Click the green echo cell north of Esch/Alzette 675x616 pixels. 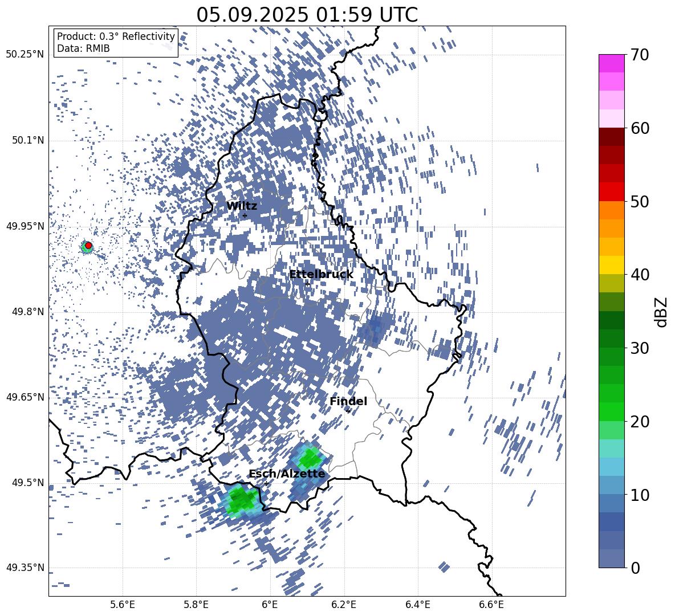point(310,459)
